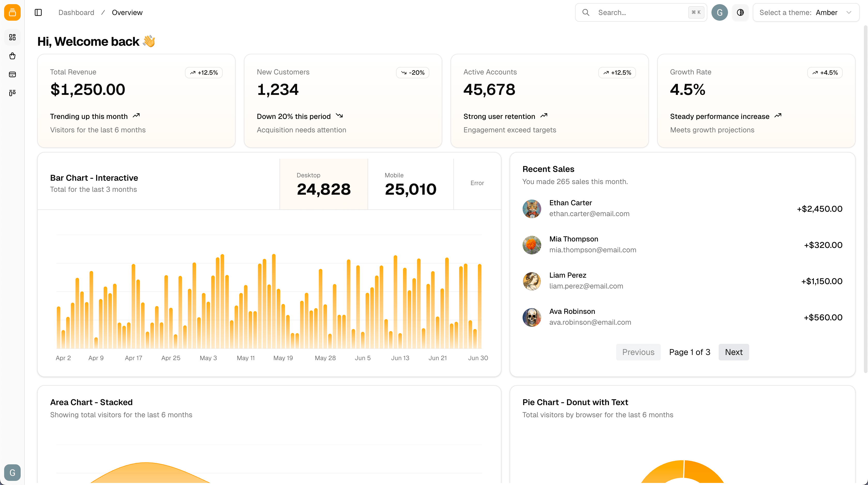
Task: Click the theme dropdown chevron arrow
Action: click(x=849, y=12)
